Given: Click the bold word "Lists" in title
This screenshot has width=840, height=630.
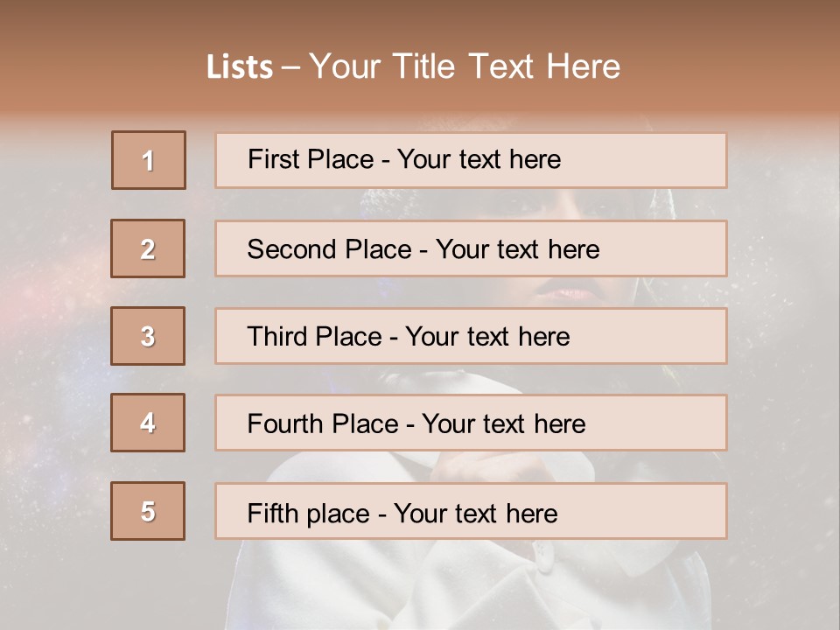Looking at the screenshot, I should [x=239, y=67].
